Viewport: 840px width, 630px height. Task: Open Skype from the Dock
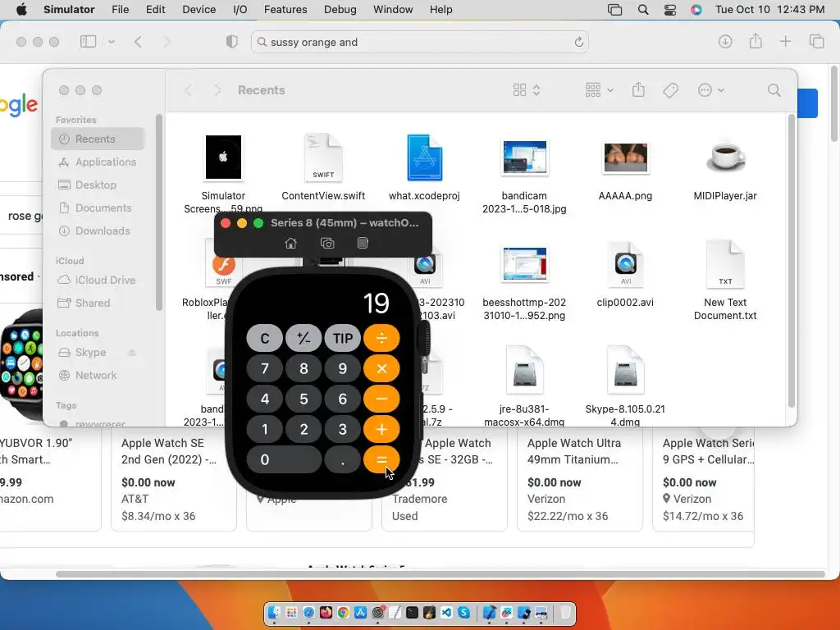[x=464, y=612]
